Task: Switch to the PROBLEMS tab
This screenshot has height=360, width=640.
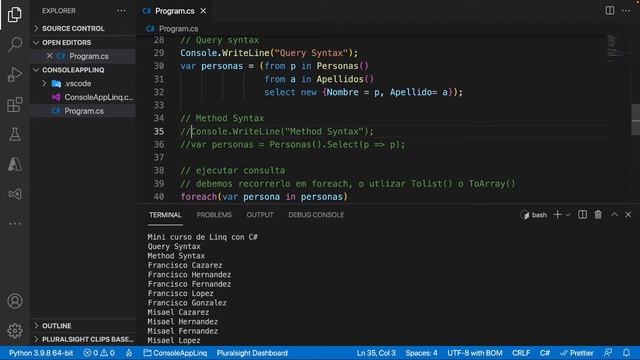Action: point(214,215)
